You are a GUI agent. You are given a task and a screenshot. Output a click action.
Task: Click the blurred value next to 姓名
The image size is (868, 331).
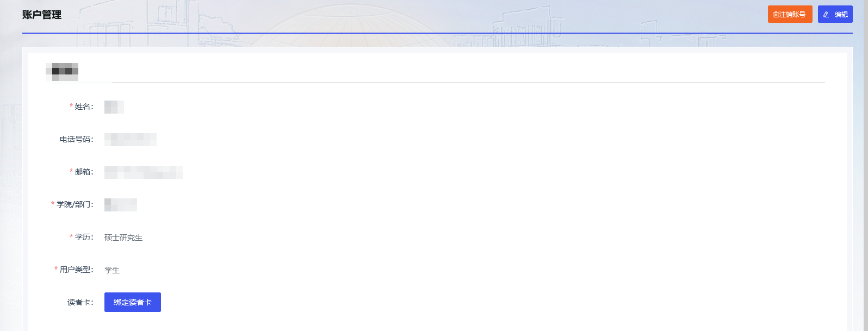click(114, 107)
